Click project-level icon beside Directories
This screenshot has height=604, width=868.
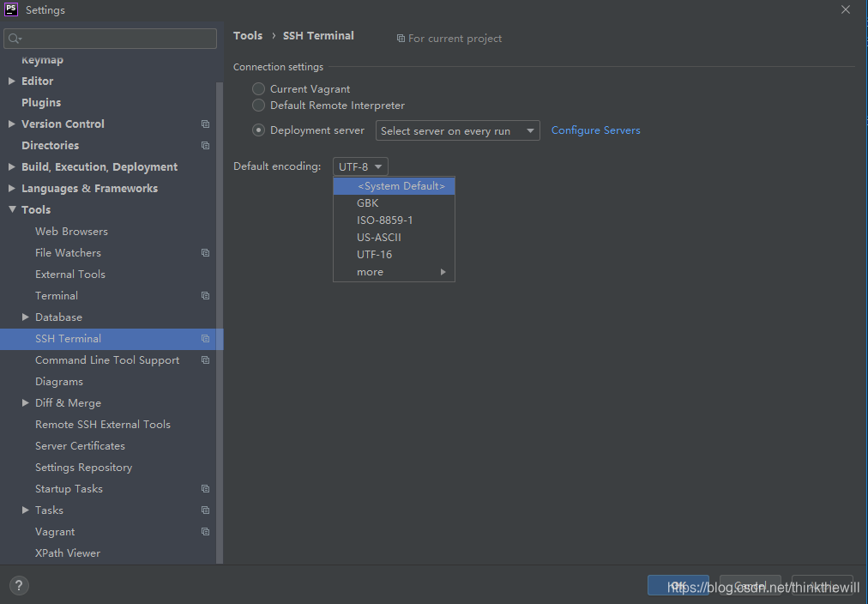coord(205,146)
